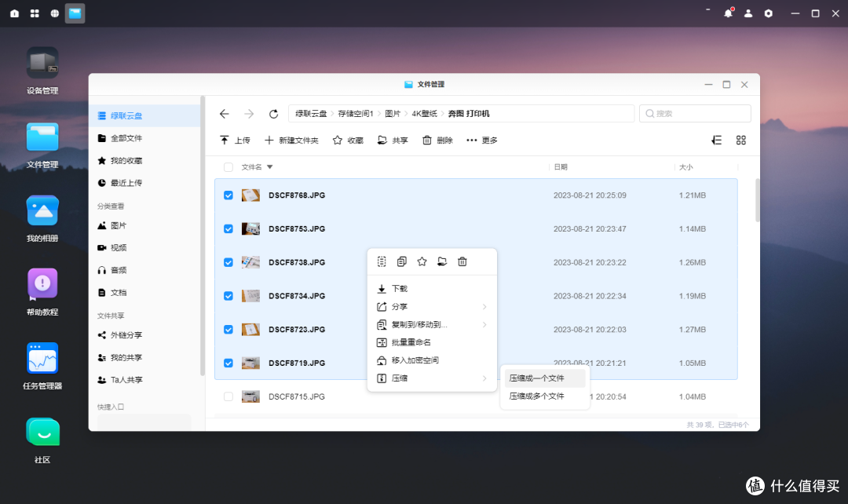The width and height of the screenshot is (848, 504).
Task: Uncheck DSCF8738.JPG checkbox
Action: tap(228, 262)
